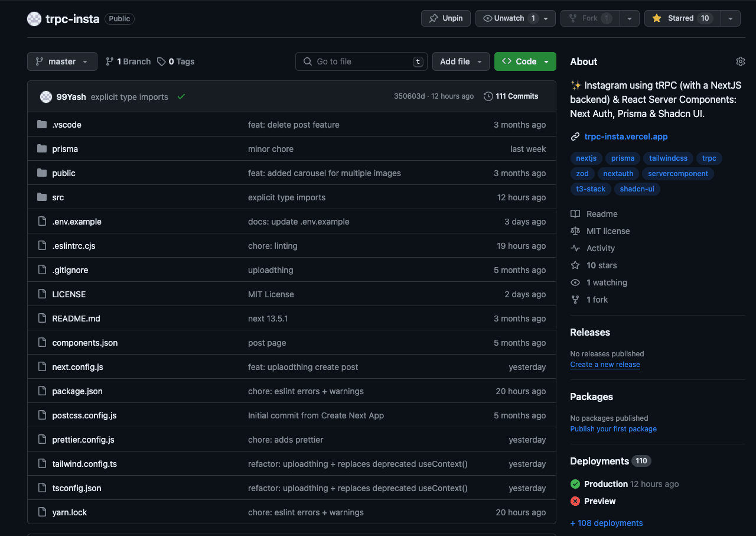Open the 'Initial commit from Create Next App' commit
756x536 pixels.
click(x=316, y=415)
